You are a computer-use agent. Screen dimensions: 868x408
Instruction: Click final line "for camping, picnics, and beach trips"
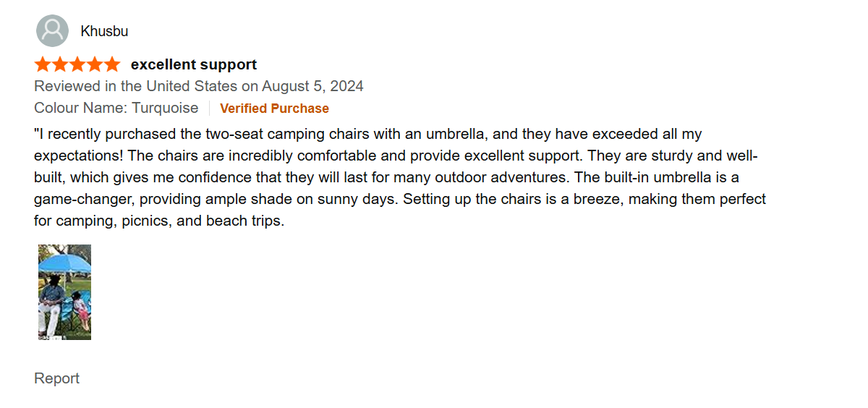point(159,221)
